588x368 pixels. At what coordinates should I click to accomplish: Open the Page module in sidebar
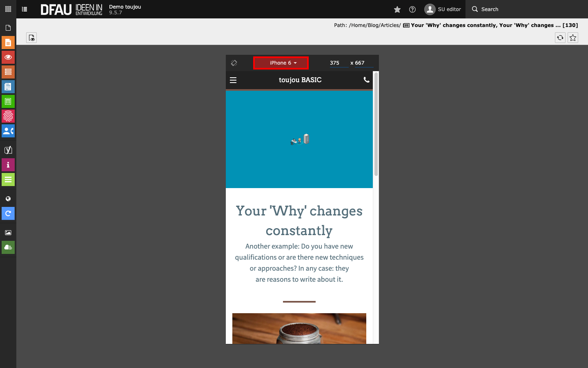click(8, 43)
